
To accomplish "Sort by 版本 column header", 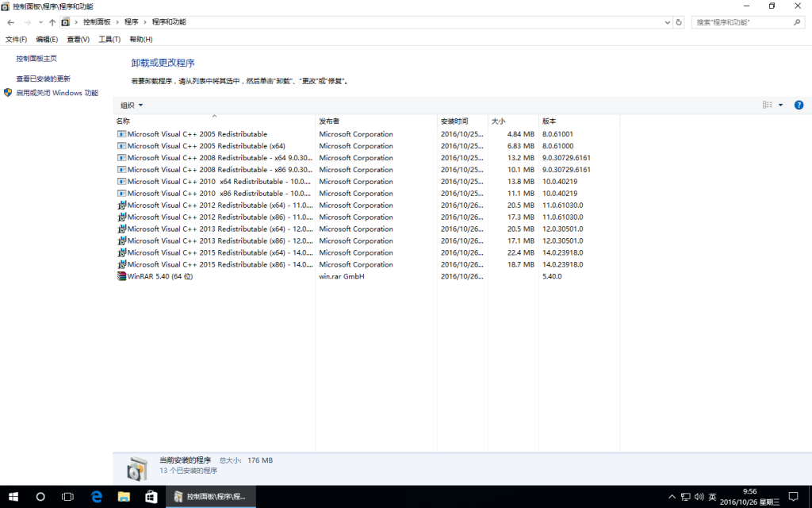I will tap(579, 121).
